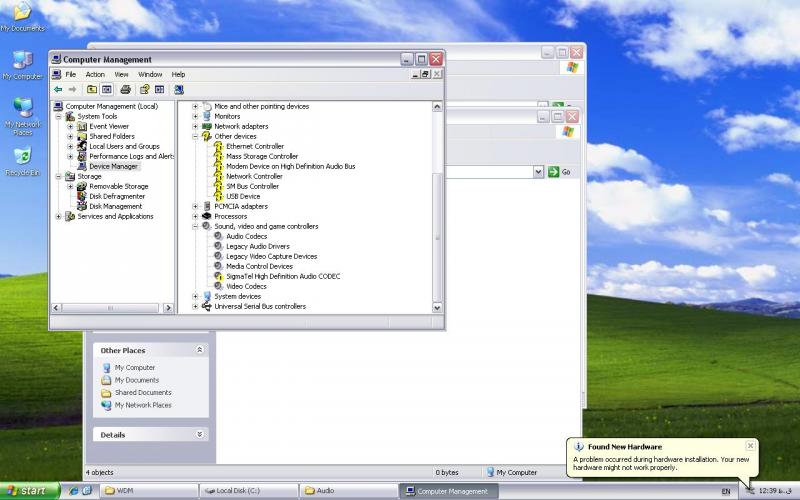Image resolution: width=800 pixels, height=500 pixels.
Task: Open the Action menu
Action: coord(95,74)
